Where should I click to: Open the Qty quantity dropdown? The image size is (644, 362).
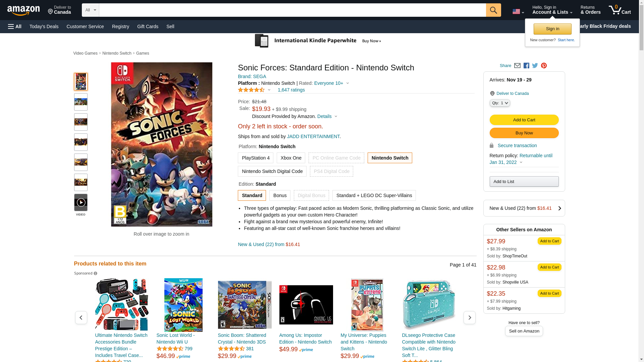[499, 103]
